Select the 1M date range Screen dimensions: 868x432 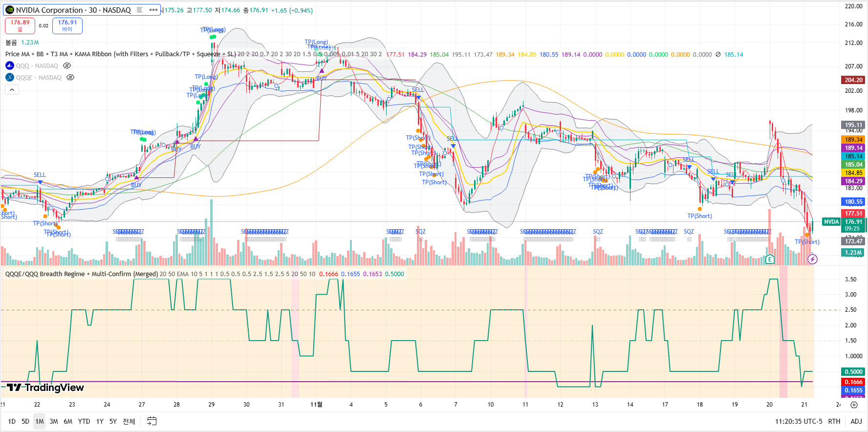point(40,421)
